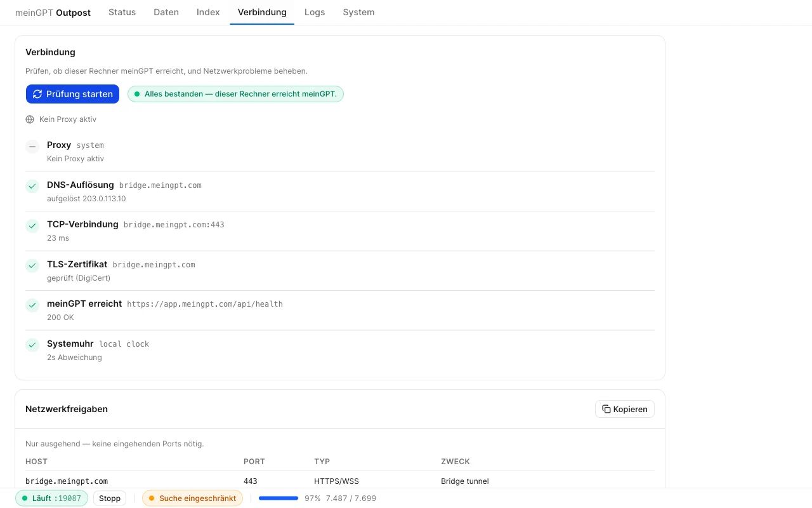Click the PORT column header
This screenshot has height=508, width=812.
tap(254, 462)
